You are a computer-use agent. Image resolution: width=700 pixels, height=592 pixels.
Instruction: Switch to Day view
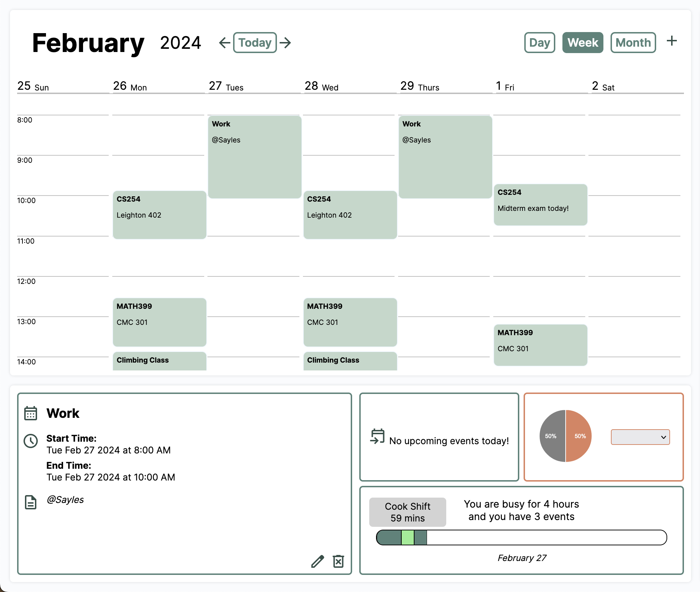click(540, 43)
